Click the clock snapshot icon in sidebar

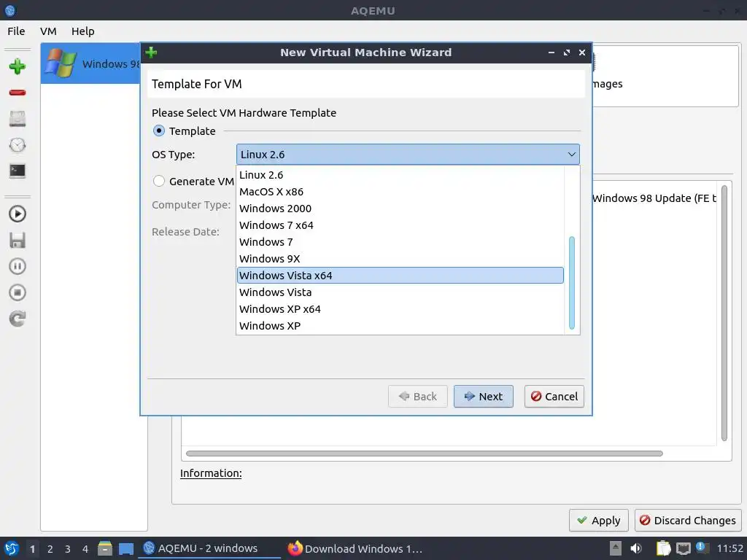[18, 145]
